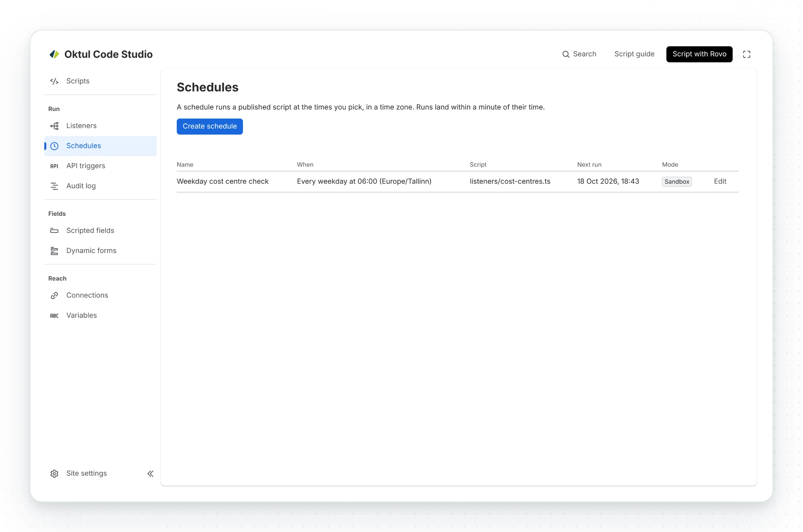The image size is (803, 532).
Task: Navigate to Dynamic forms
Action: 100,251
